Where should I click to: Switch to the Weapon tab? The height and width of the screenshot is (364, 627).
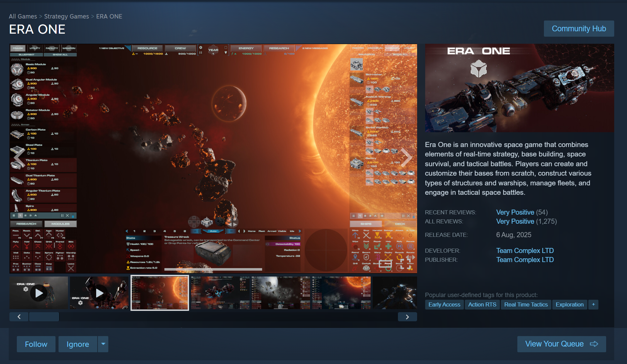pyautogui.click(x=69, y=48)
